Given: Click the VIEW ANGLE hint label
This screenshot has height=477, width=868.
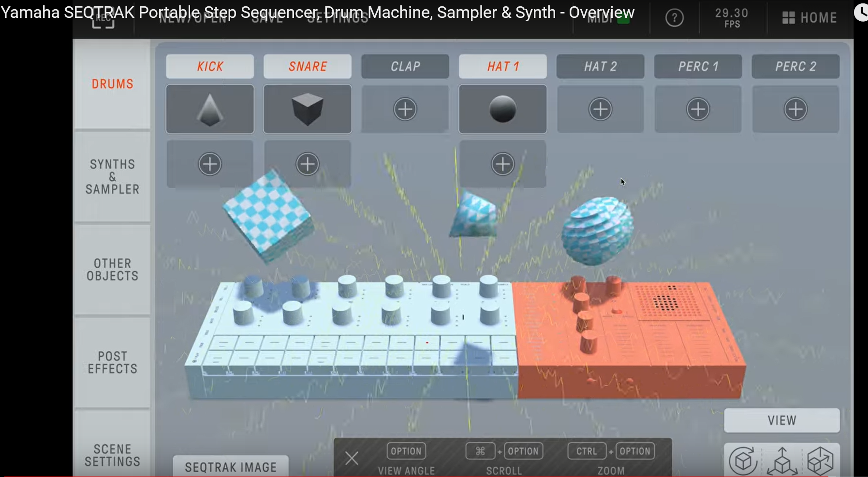Looking at the screenshot, I should (x=406, y=471).
